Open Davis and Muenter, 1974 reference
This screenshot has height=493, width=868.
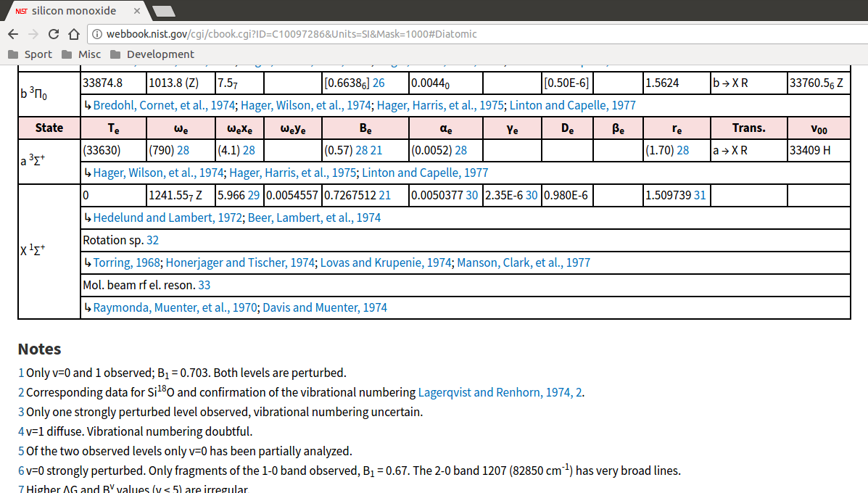(325, 307)
